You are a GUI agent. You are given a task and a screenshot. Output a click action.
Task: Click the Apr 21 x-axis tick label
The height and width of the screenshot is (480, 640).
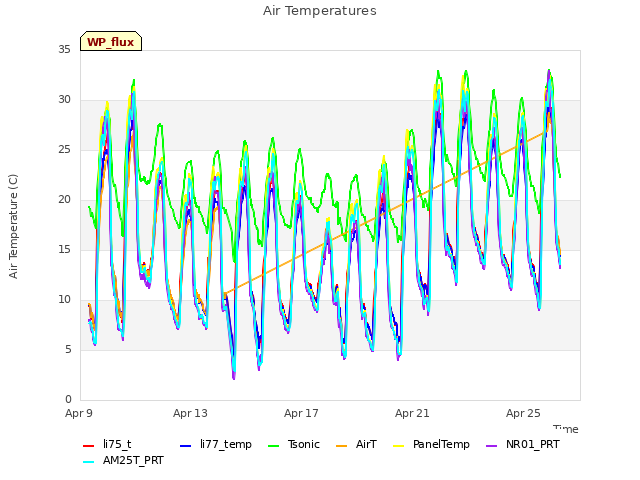pos(412,413)
